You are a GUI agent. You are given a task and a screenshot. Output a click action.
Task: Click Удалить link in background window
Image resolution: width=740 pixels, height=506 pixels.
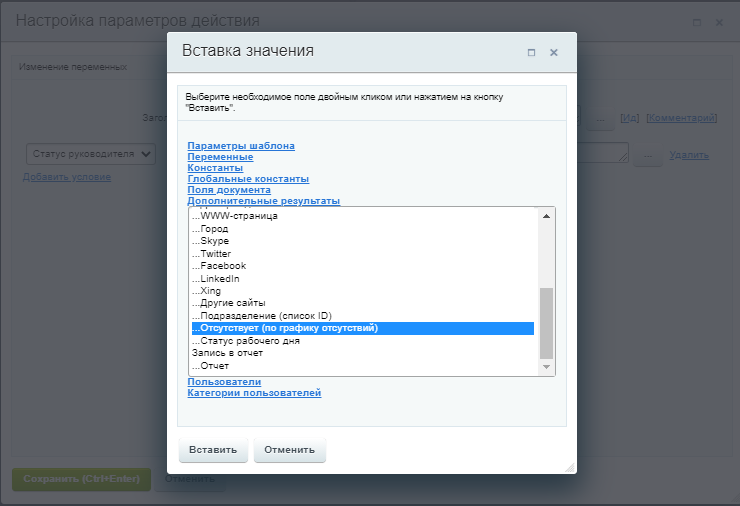pyautogui.click(x=689, y=155)
